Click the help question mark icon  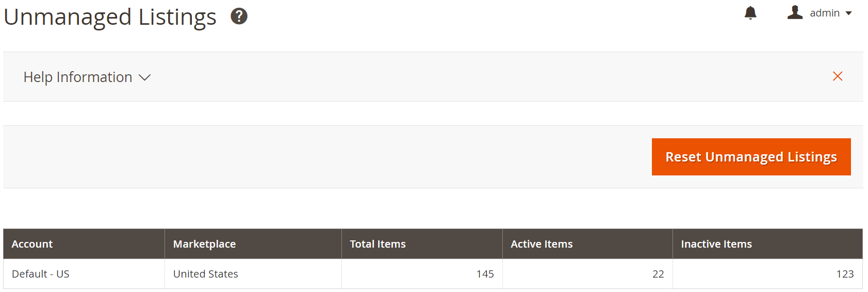click(239, 17)
